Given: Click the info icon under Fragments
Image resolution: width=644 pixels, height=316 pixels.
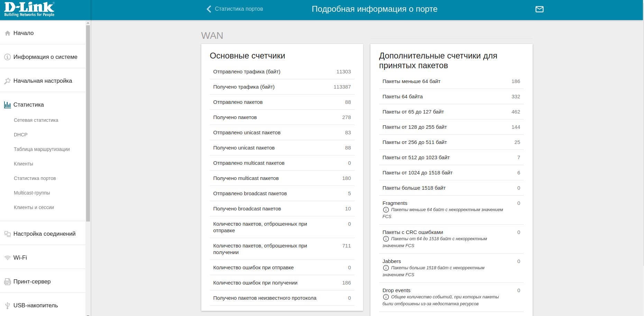Looking at the screenshot, I should click(x=386, y=210).
